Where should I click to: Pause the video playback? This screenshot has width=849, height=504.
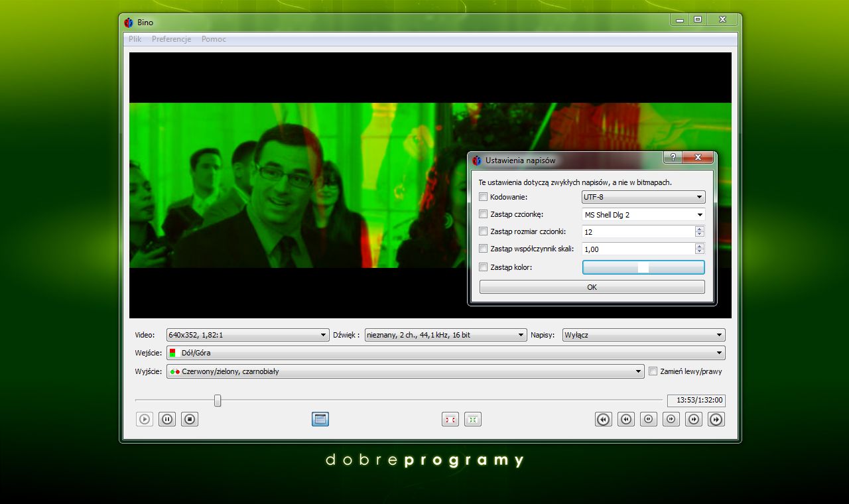167,419
